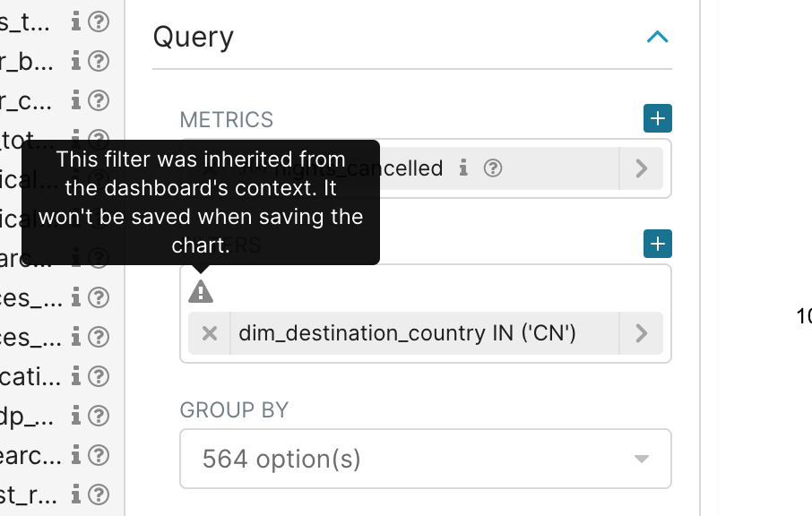The width and height of the screenshot is (812, 516).
Task: Click the cancelled metric info icon
Action: coord(464,168)
